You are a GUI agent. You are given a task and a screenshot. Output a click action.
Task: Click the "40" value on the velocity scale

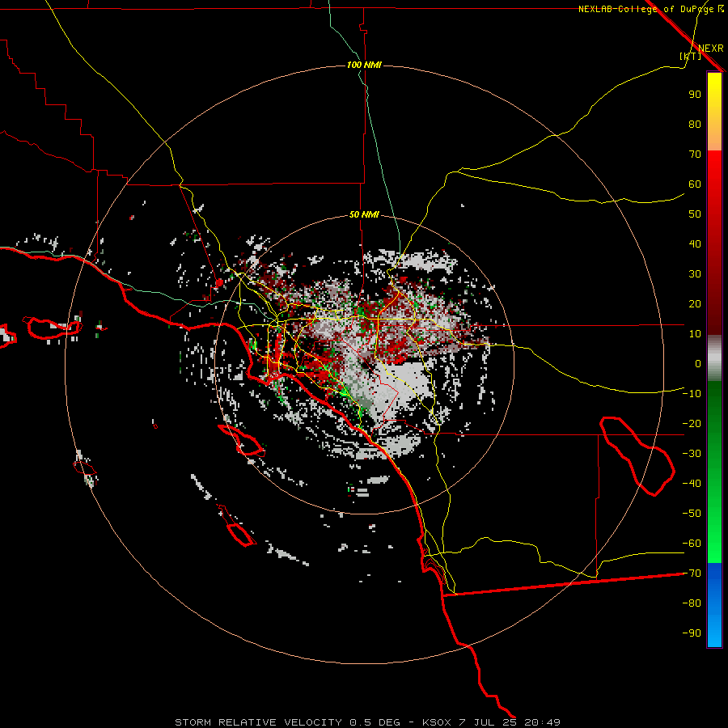point(695,244)
